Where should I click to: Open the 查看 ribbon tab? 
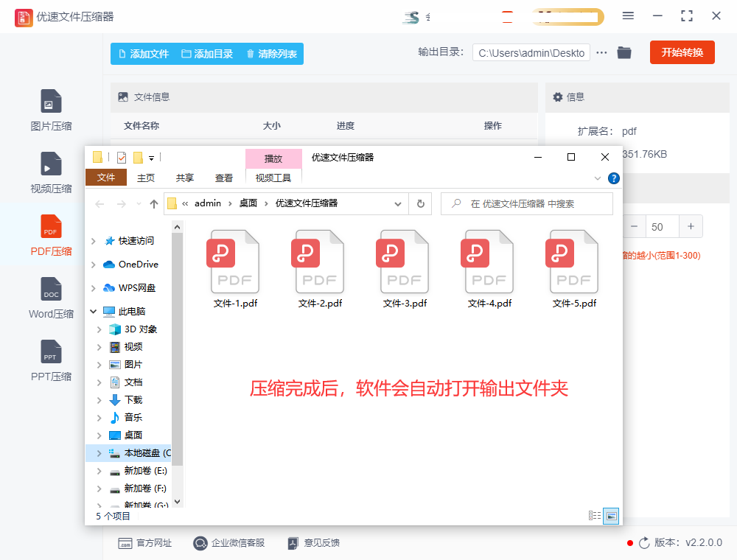click(224, 178)
